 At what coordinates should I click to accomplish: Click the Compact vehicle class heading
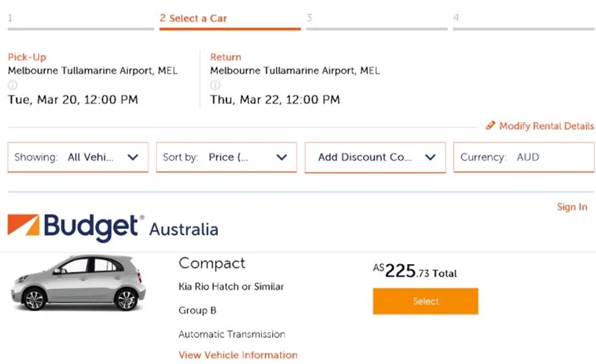coord(212,263)
